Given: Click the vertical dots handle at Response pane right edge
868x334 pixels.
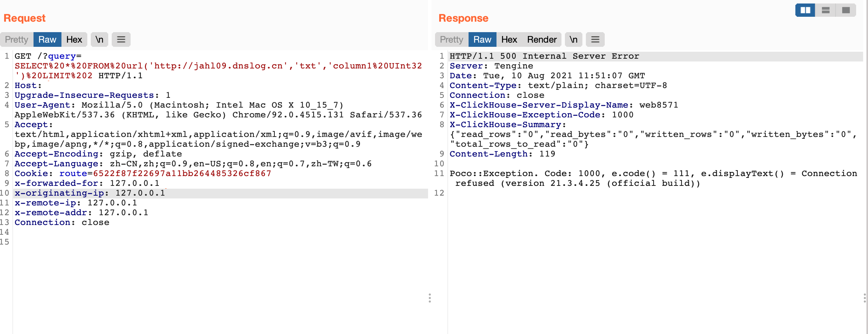Looking at the screenshot, I should 865,298.
